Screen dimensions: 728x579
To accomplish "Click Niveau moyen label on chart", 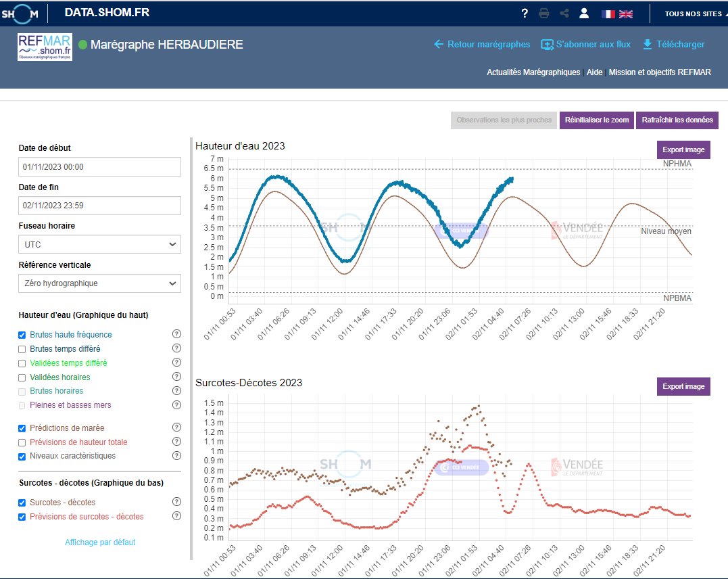I will 666,231.
